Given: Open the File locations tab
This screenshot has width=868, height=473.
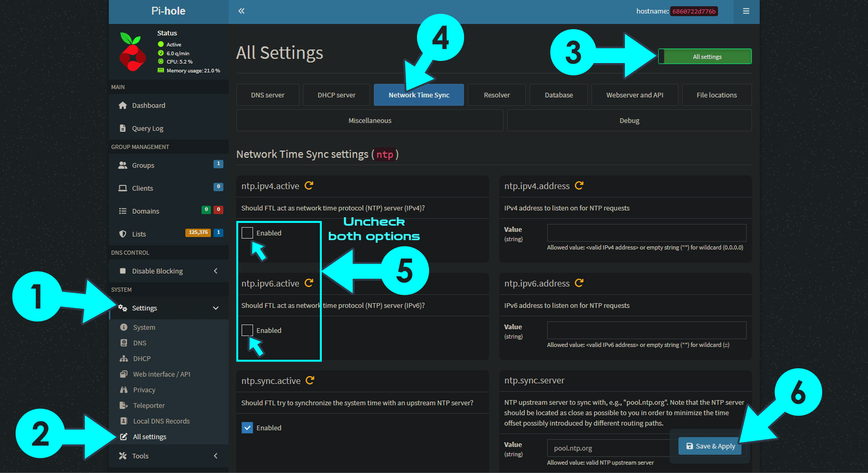Looking at the screenshot, I should click(716, 95).
